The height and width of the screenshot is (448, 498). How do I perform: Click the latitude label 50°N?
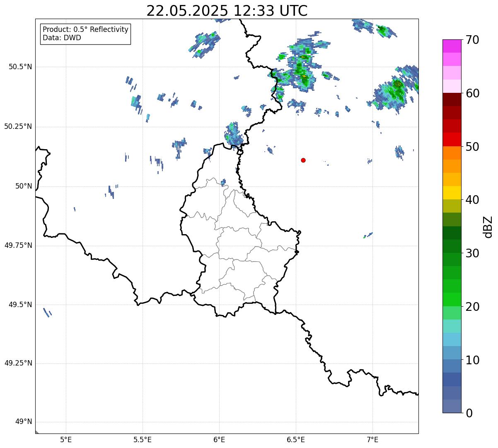click(x=24, y=186)
